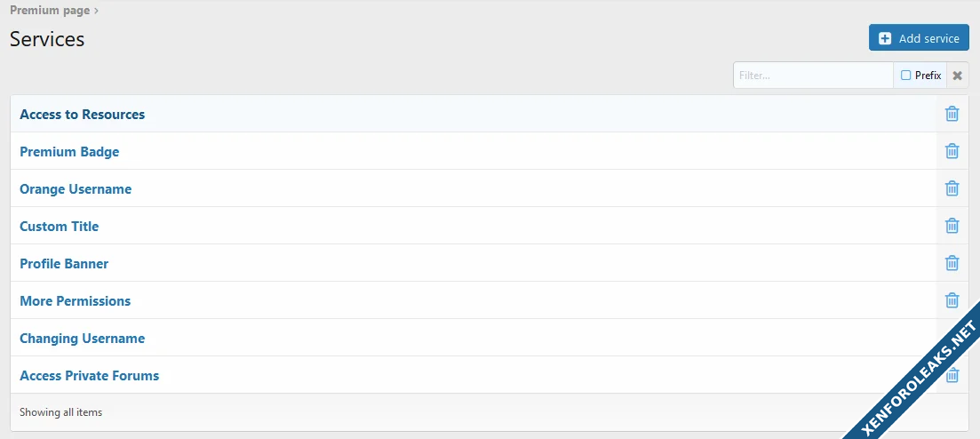
Task: Enable the Prefix checkbox
Action: (906, 76)
